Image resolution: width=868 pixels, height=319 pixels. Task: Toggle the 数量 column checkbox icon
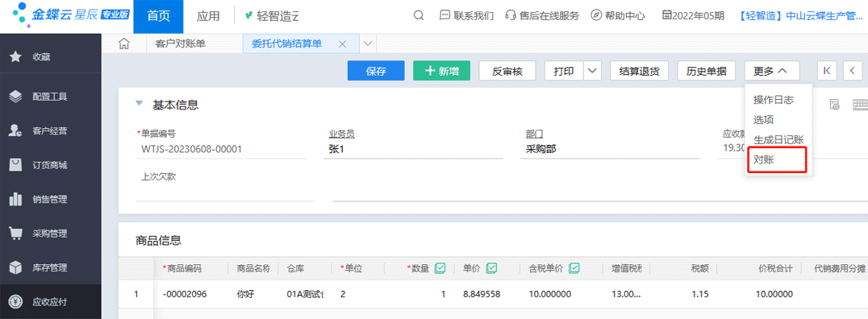click(x=440, y=268)
